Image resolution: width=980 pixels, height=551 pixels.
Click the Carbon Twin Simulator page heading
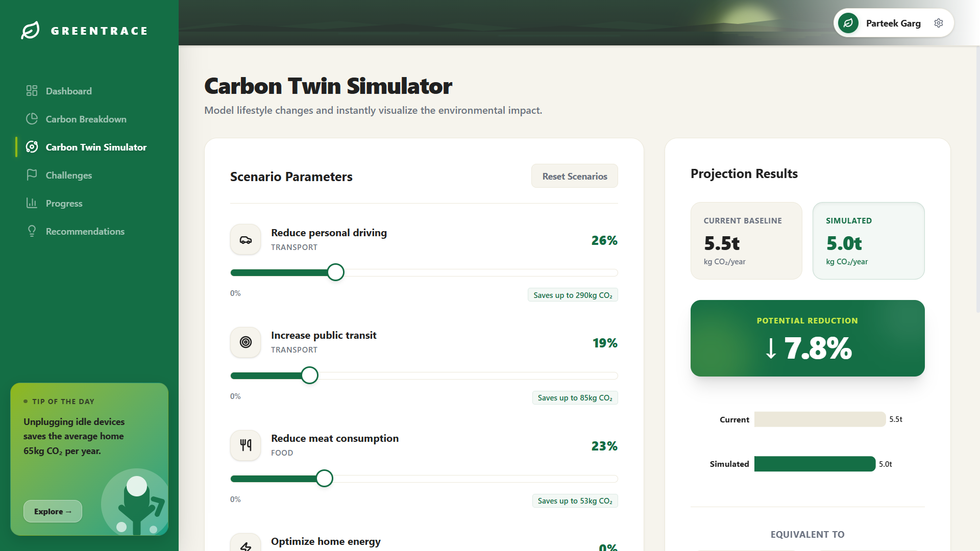(328, 86)
